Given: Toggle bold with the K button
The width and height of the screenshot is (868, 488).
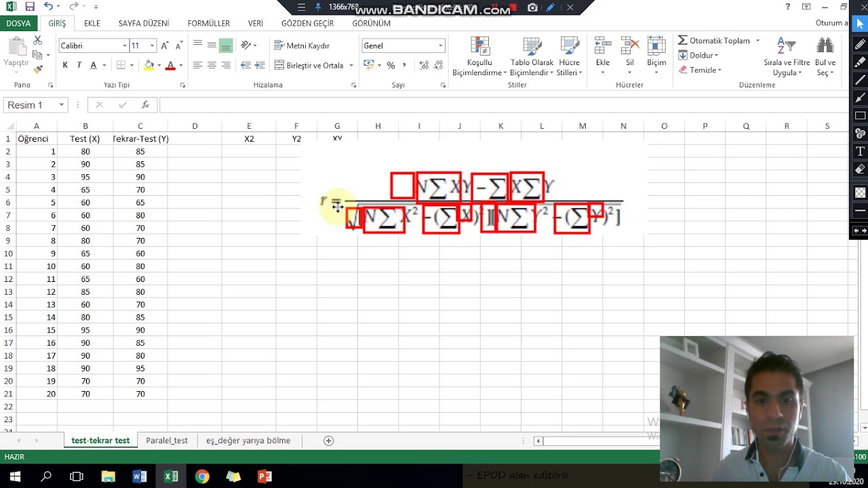Looking at the screenshot, I should tap(65, 65).
